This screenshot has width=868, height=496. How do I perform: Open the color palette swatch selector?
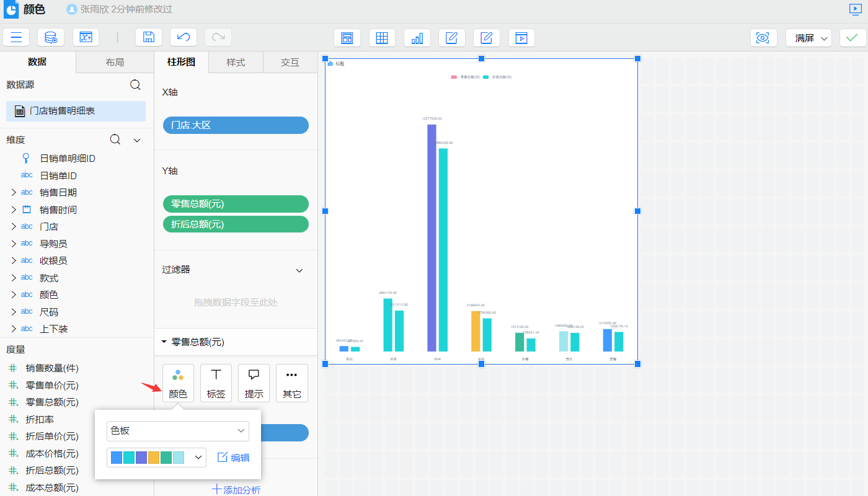156,458
